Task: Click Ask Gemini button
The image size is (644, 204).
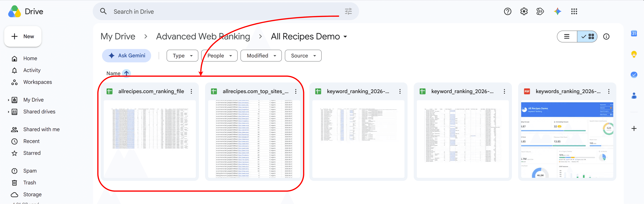Action: tap(127, 56)
